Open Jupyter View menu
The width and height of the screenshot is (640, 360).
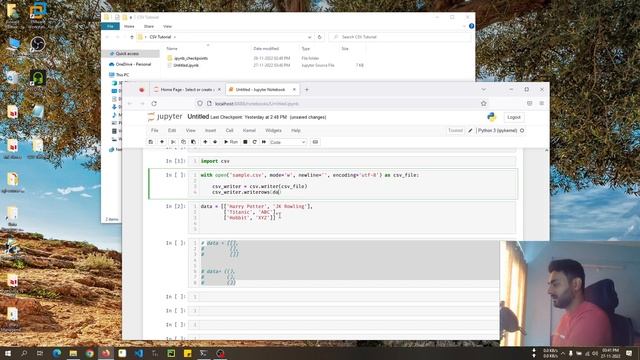click(x=191, y=131)
